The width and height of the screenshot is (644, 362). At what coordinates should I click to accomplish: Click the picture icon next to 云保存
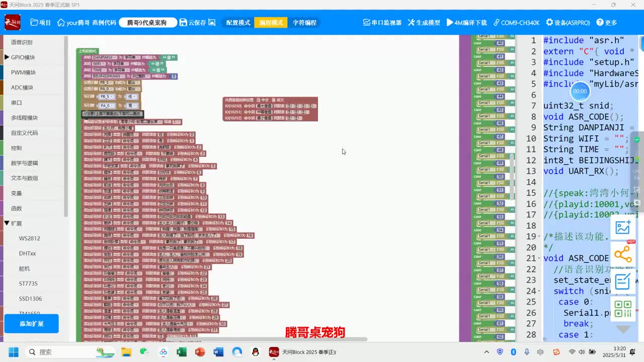click(x=212, y=23)
